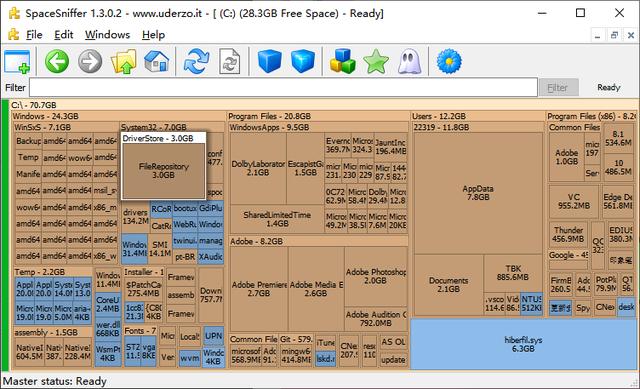Select the mingw64 414.8MB block
The height and width of the screenshot is (389, 640).
click(296, 355)
